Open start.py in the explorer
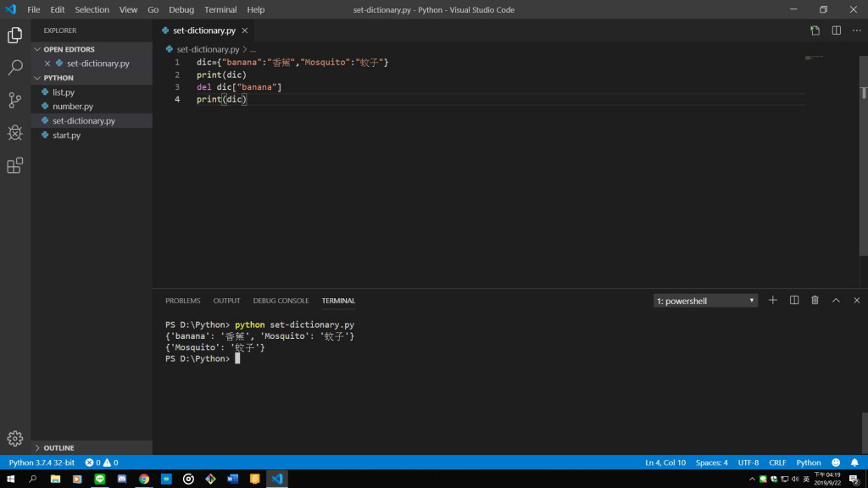This screenshot has height=488, width=868. coord(92,135)
